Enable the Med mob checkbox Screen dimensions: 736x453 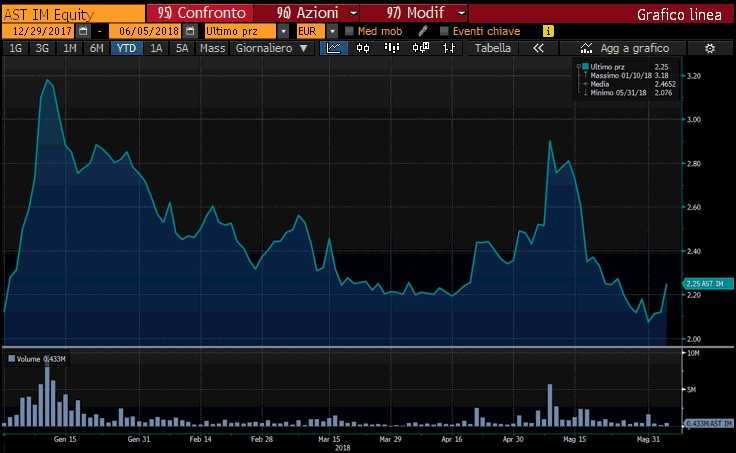(349, 31)
